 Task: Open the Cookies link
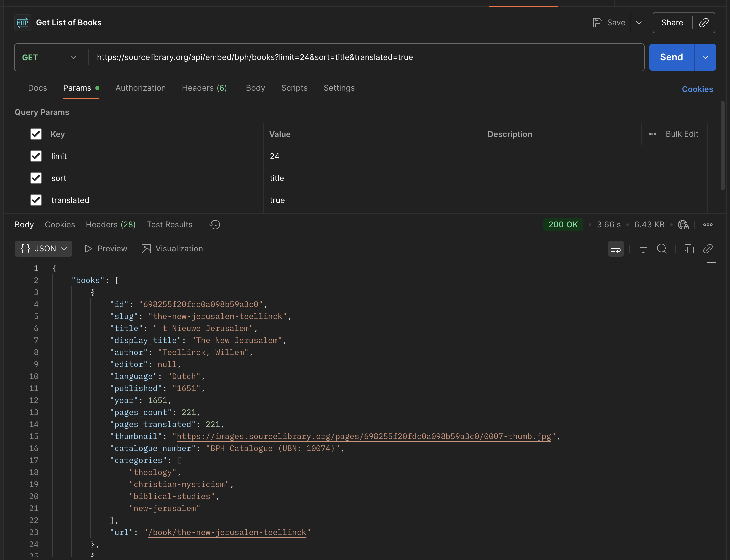pos(697,89)
